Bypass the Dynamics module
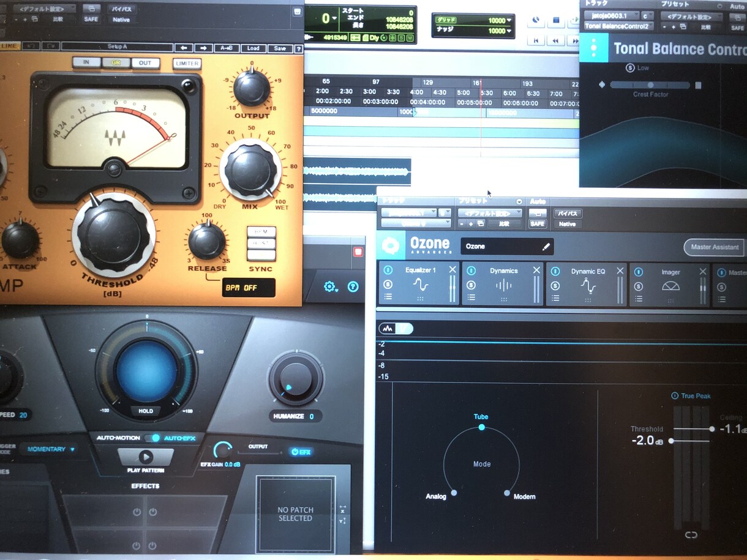The width and height of the screenshot is (747, 560). click(x=471, y=271)
